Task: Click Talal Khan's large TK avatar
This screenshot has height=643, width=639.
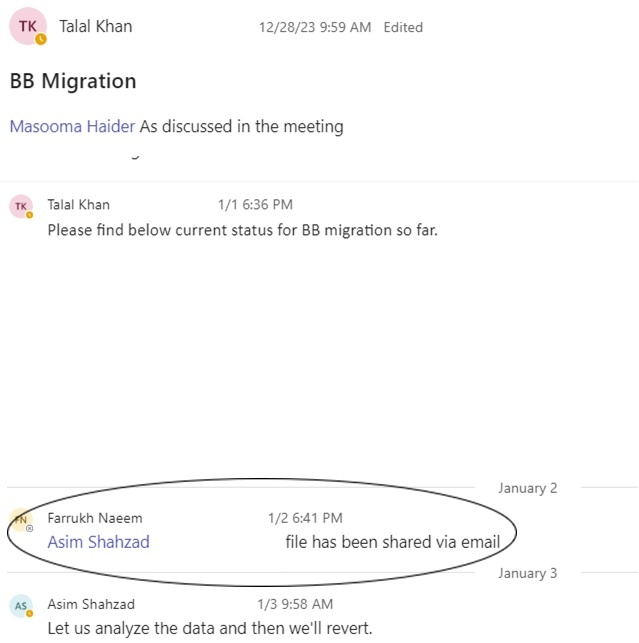Action: click(x=28, y=26)
